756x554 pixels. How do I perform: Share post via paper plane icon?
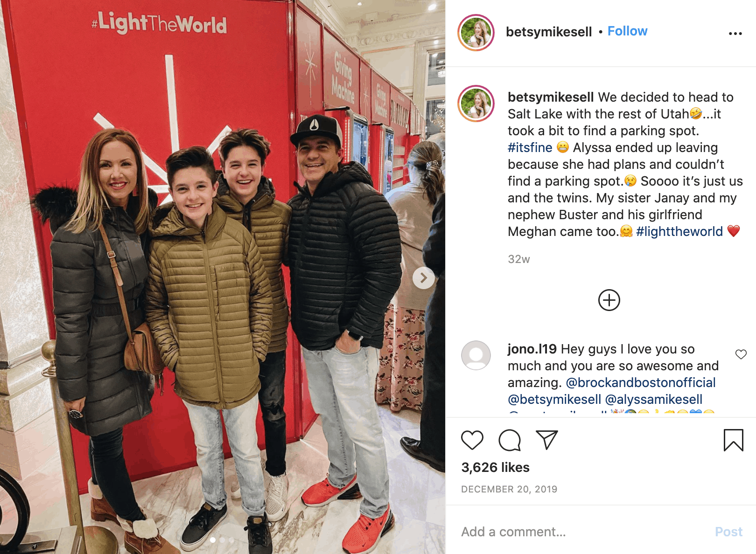tap(547, 440)
